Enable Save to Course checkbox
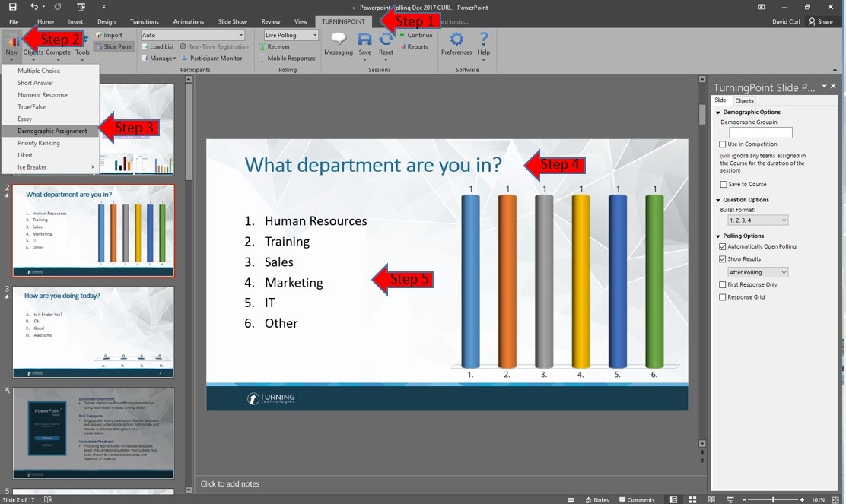The width and height of the screenshot is (846, 504). [723, 185]
